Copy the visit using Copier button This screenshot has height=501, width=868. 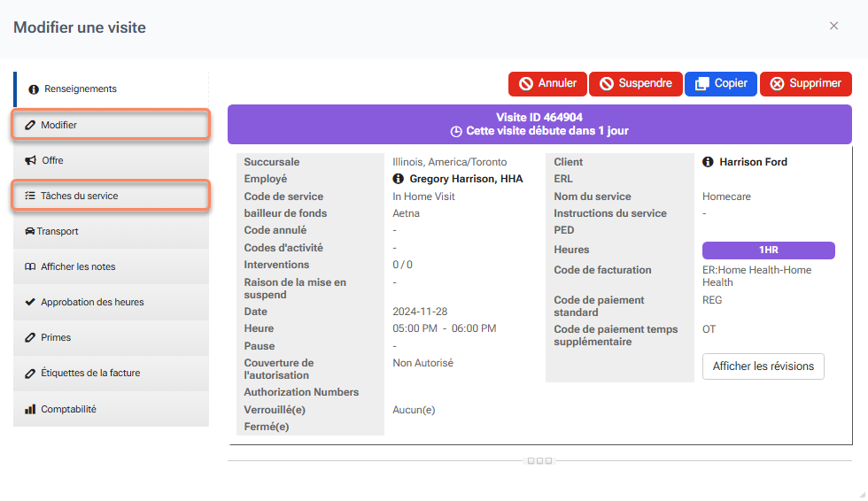tap(720, 83)
